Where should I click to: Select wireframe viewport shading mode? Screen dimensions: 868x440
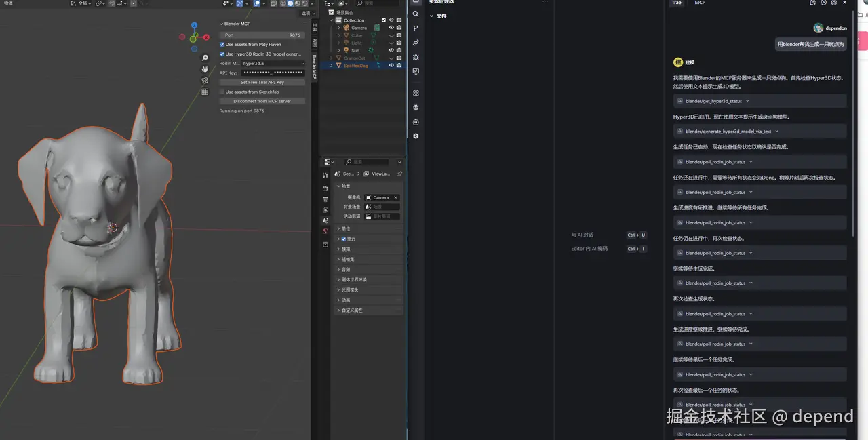tap(283, 3)
